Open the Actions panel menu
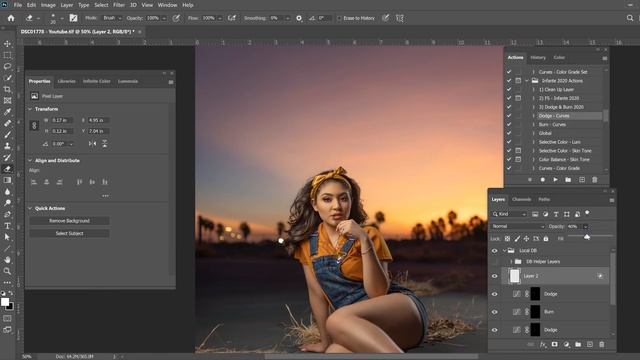 pyautogui.click(x=604, y=58)
